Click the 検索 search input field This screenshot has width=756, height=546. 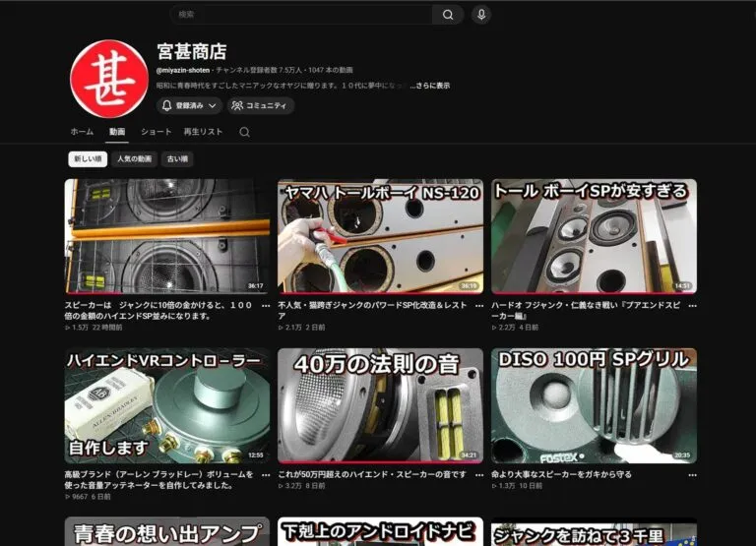coord(301,15)
